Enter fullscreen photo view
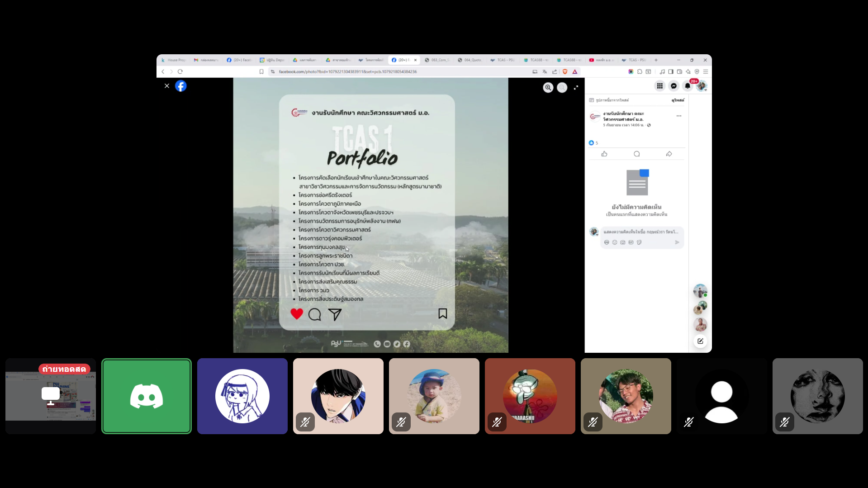Screen dimensions: 868x488 576,88
